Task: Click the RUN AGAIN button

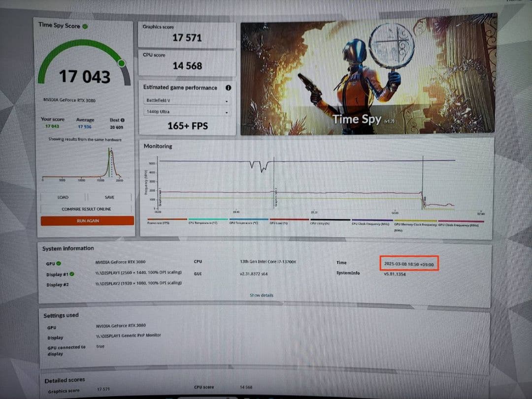Action: point(87,221)
